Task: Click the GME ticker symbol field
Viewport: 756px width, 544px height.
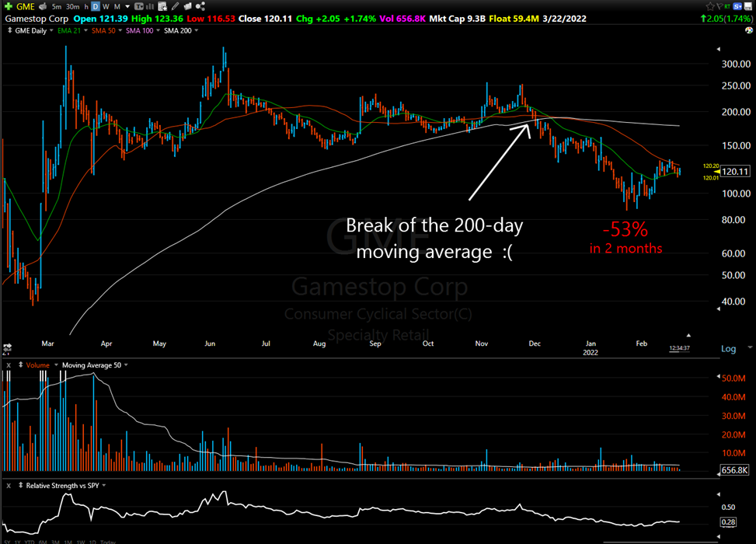Action: tap(26, 7)
